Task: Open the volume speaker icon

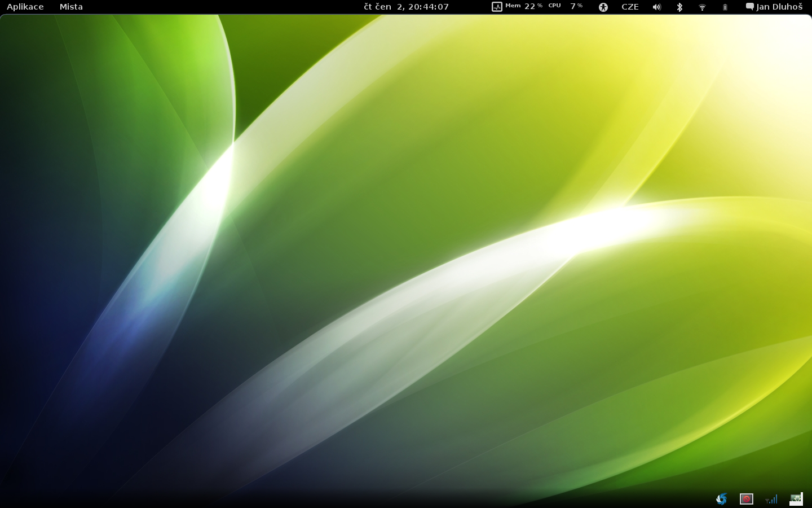Action: pos(657,7)
